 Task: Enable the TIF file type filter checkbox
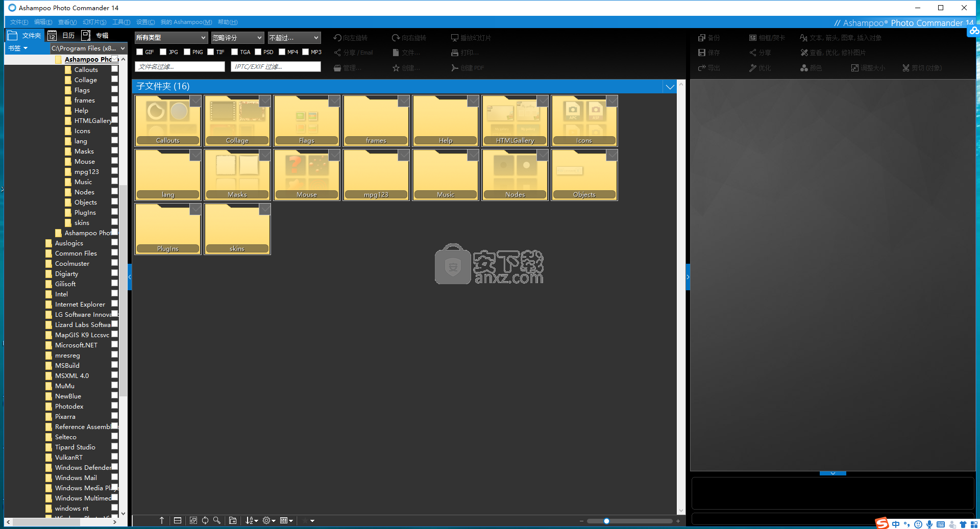(x=210, y=52)
